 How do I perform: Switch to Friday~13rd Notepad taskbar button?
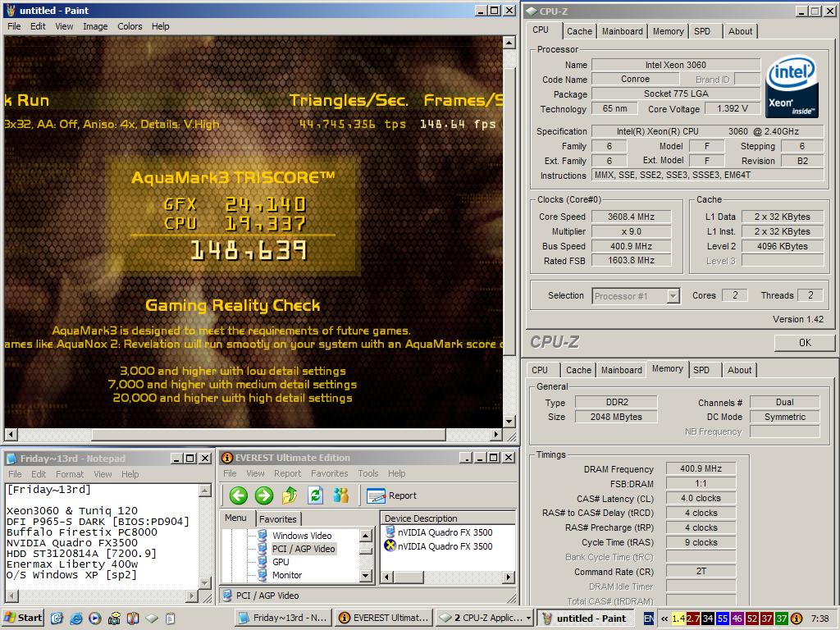(x=283, y=618)
